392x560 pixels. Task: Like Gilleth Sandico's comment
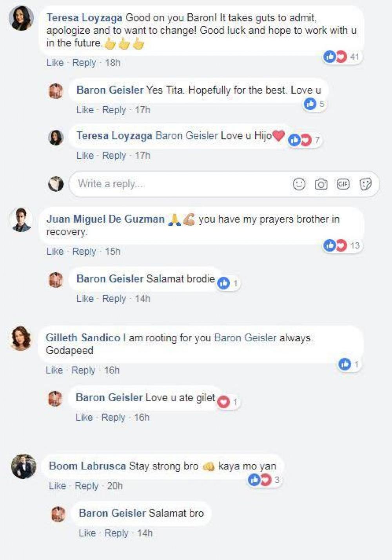click(54, 370)
